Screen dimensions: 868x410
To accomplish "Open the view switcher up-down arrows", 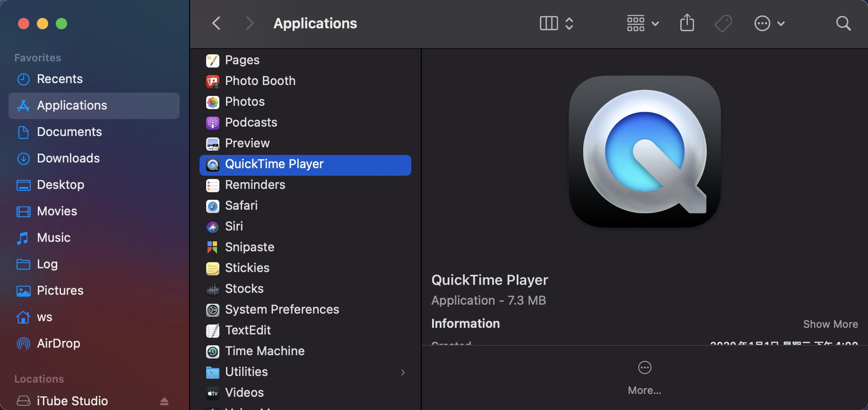I will point(569,23).
